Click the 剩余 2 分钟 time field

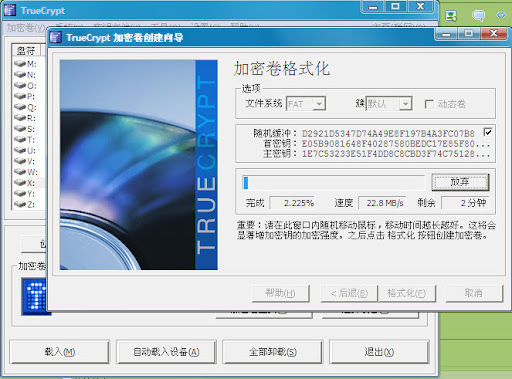[465, 203]
